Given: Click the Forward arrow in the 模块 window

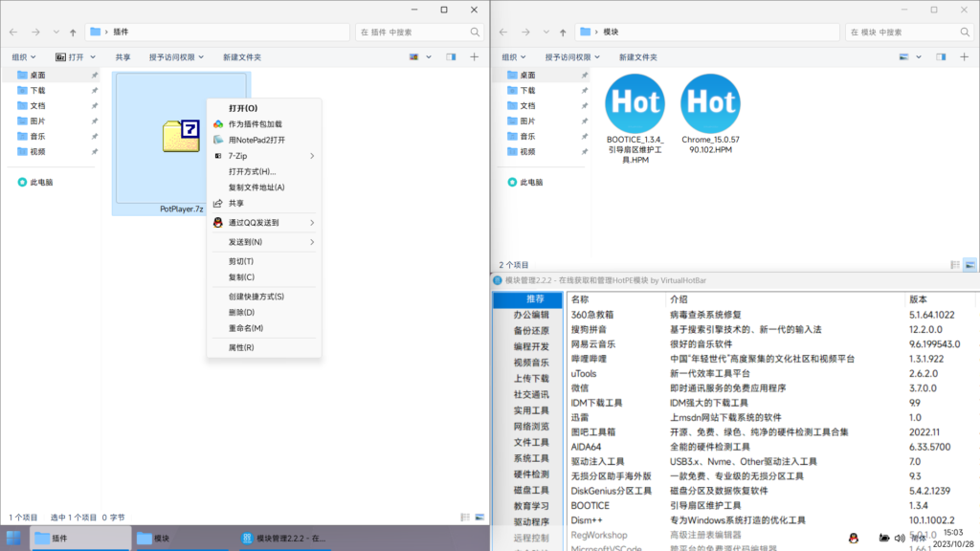Looking at the screenshot, I should pos(525,32).
